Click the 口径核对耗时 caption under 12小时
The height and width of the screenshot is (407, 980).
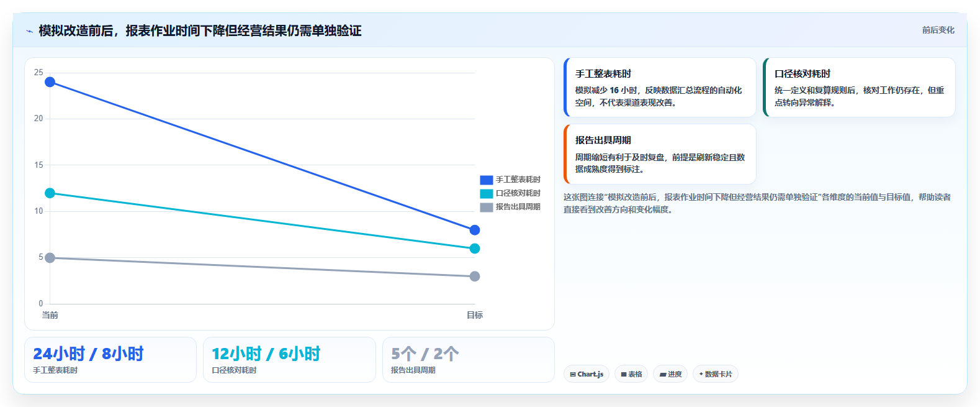(234, 370)
